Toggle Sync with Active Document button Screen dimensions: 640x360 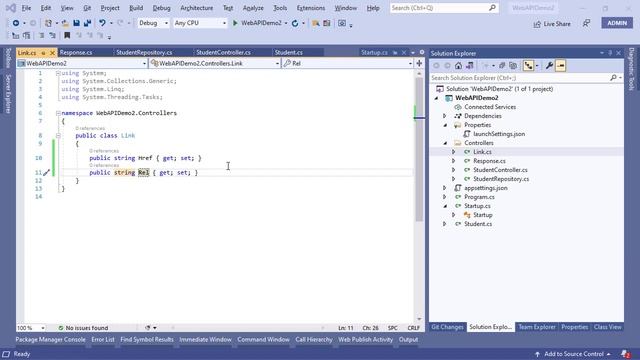[529, 66]
